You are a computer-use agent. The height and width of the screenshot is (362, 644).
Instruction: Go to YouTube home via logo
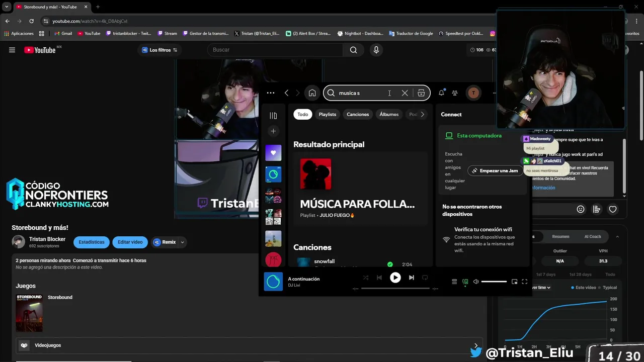click(x=40, y=50)
